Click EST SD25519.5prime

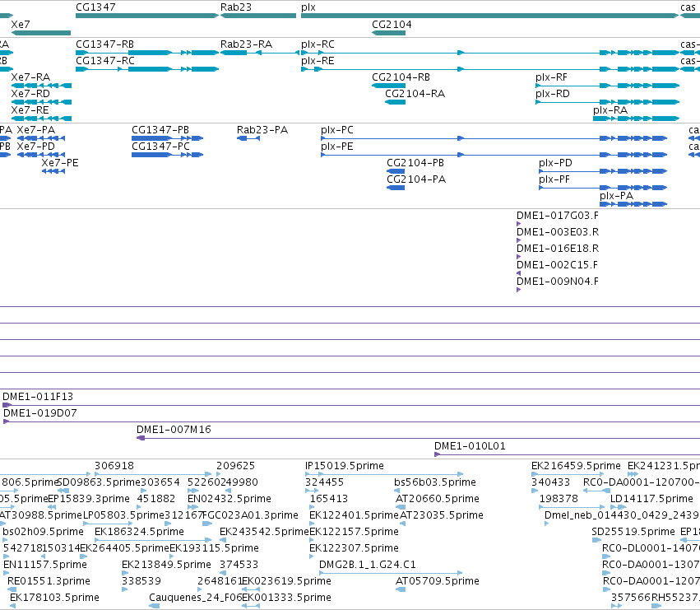(x=596, y=540)
